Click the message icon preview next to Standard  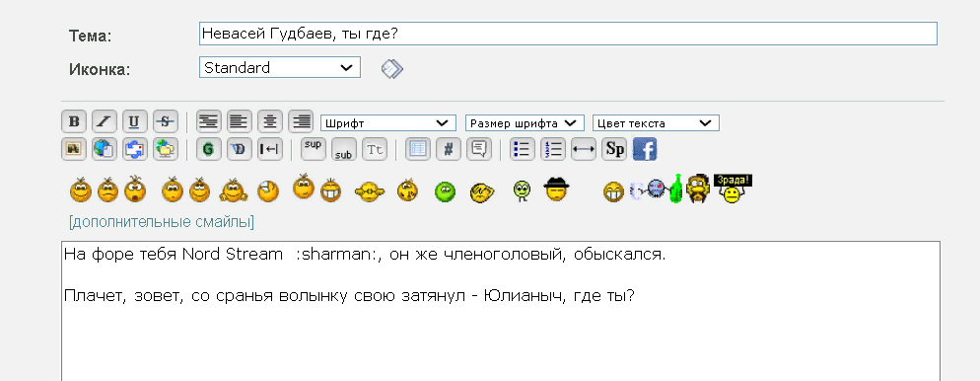(391, 68)
